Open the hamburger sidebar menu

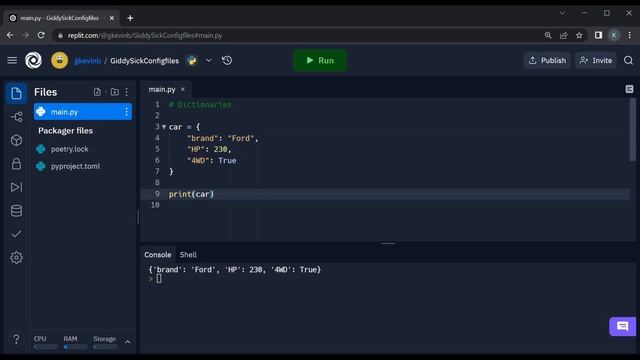click(x=12, y=60)
